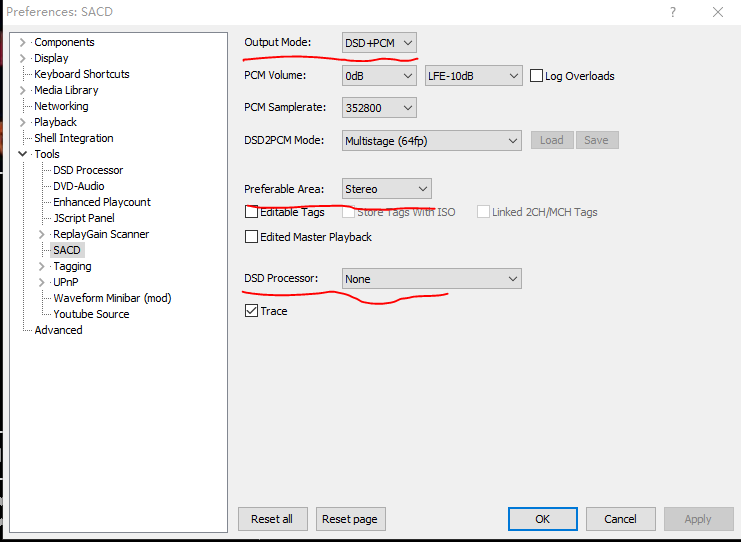
Task: Change the DSD2PCM Mode dropdown
Action: point(431,140)
